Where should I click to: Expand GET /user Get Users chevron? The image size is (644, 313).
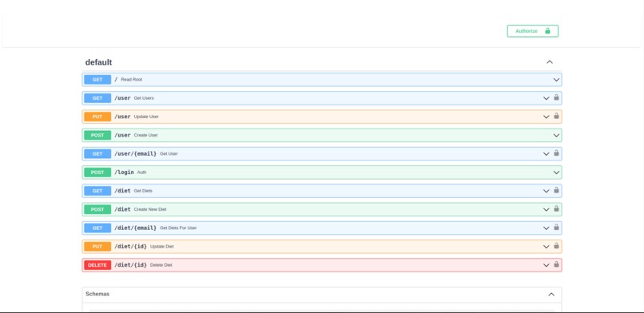pos(547,98)
